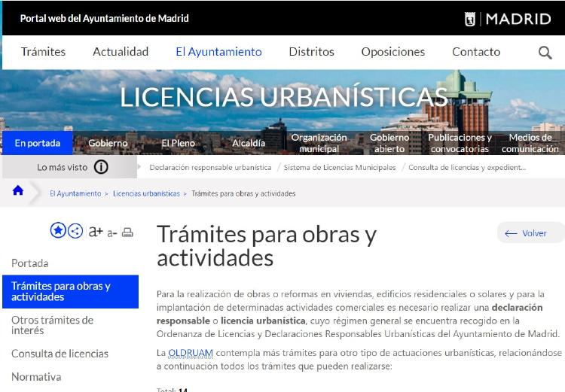Select Portada in the sidebar
This screenshot has width=565, height=392.
coord(30,263)
